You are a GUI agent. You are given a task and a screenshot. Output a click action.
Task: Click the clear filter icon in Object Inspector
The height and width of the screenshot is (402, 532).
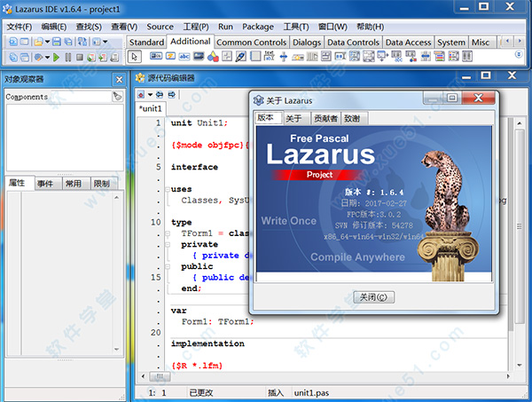(x=117, y=97)
